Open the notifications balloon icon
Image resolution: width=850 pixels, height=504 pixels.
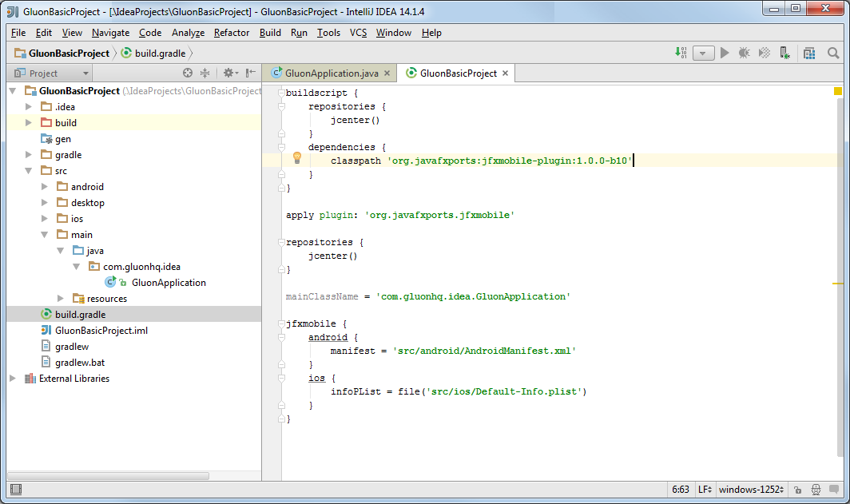point(834,490)
